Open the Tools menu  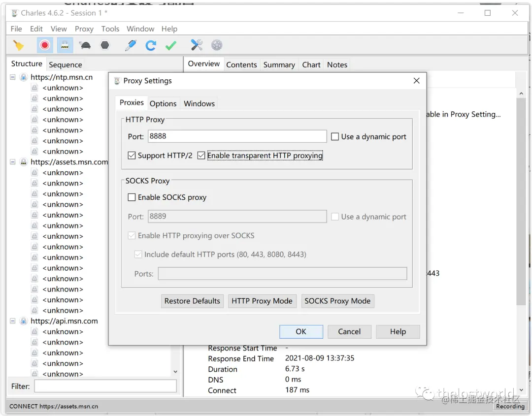(110, 29)
